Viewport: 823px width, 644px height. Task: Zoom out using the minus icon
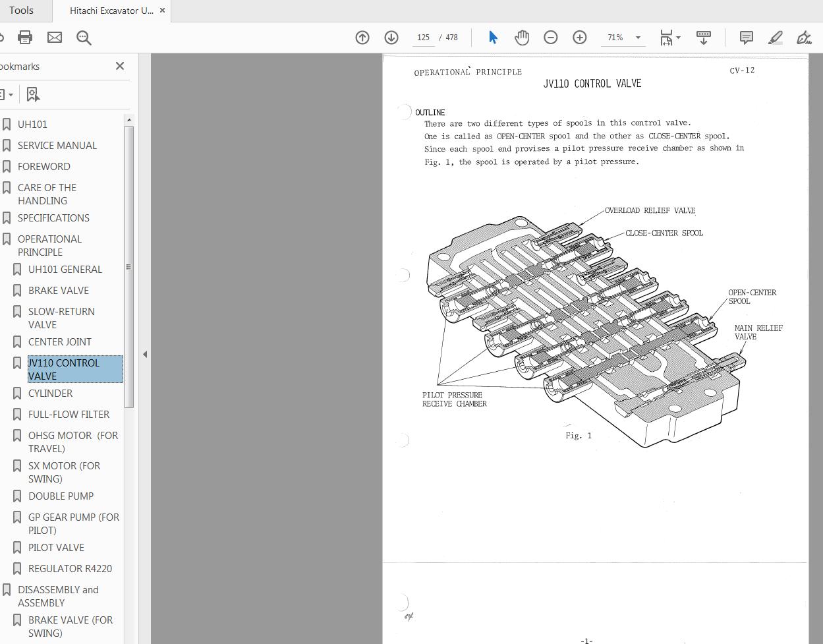(551, 38)
